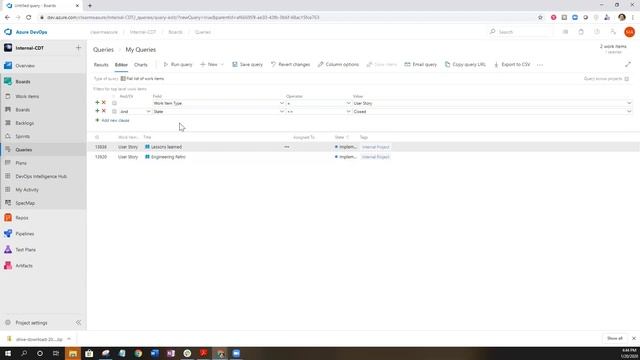Remove the State clause
Screen dimensions: 640x360
click(104, 111)
